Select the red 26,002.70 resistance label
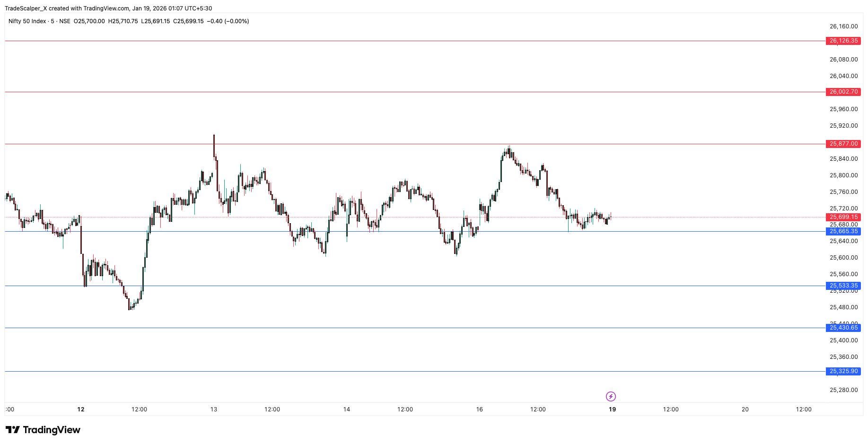The image size is (868, 444). tap(843, 92)
